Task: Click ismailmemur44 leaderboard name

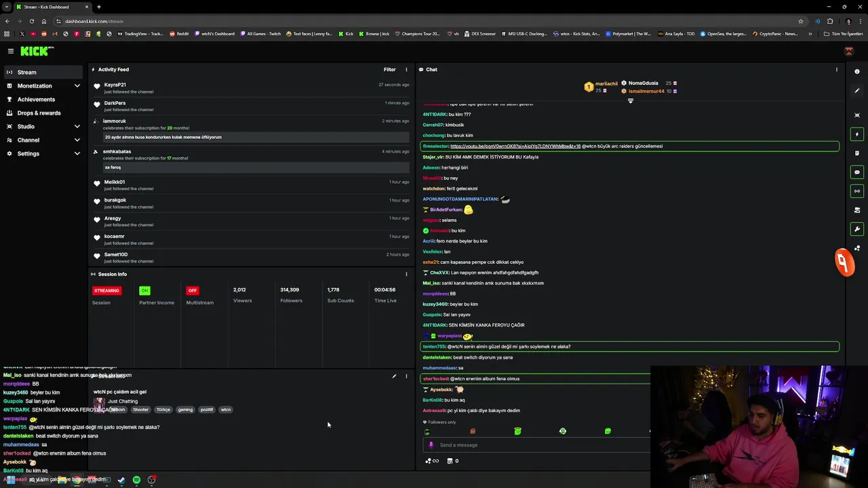Action: [646, 91]
